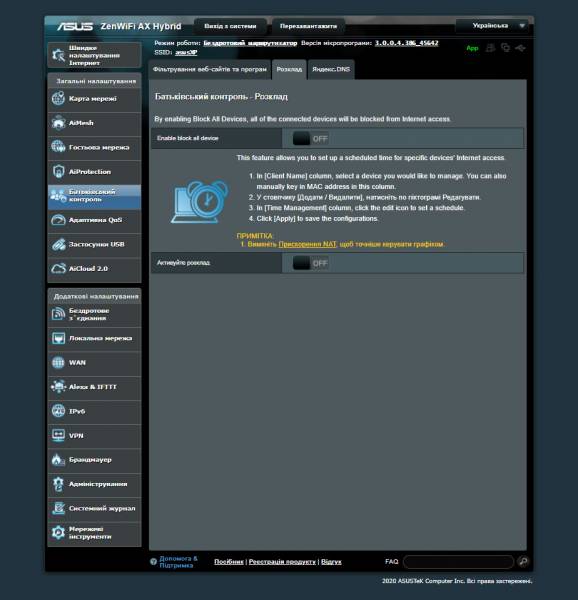Open Адаптивна QoS menu item
The width and height of the screenshot is (578, 600).
(94, 220)
